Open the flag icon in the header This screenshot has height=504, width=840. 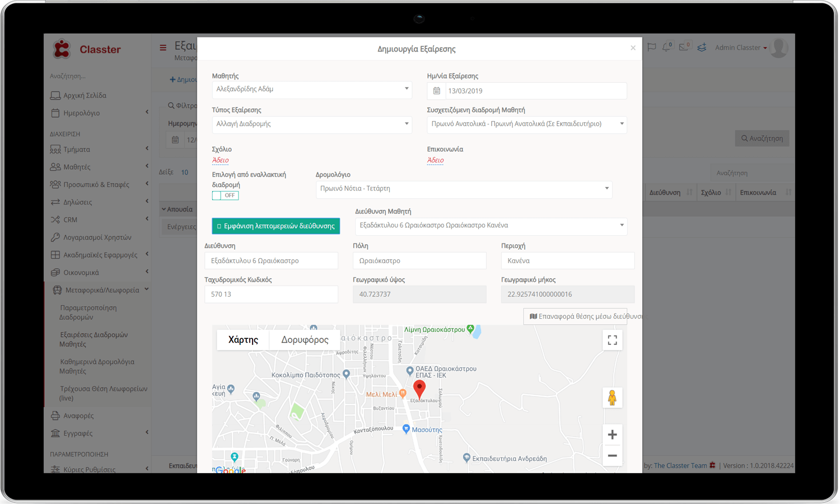(652, 48)
